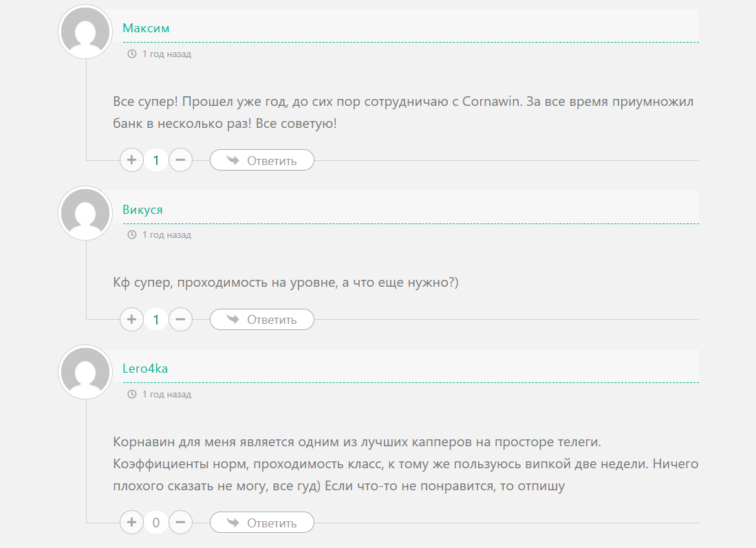
Task: Select the vote count on Максим's comment
Action: (x=156, y=160)
